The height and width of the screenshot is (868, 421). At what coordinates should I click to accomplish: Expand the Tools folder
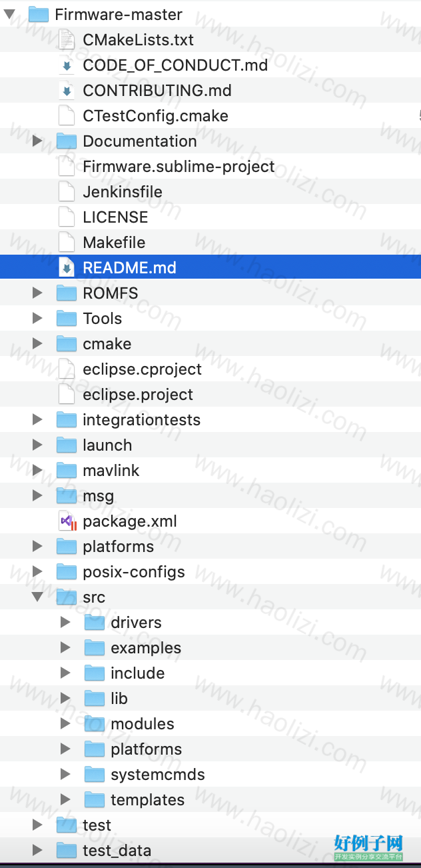(37, 319)
